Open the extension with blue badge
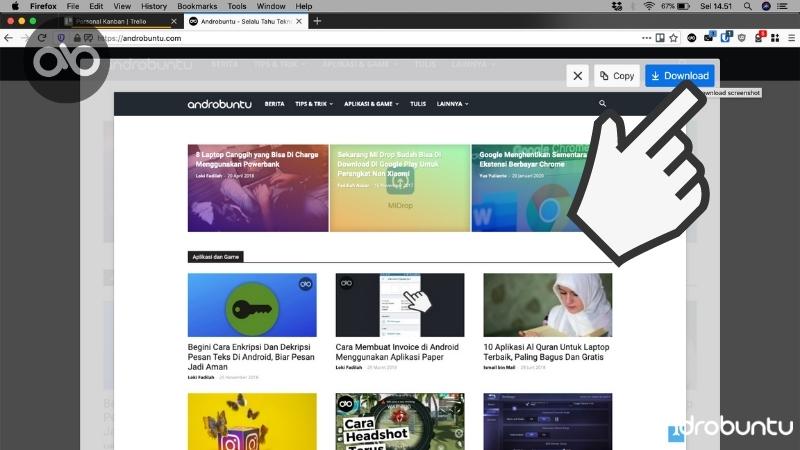 (x=709, y=37)
